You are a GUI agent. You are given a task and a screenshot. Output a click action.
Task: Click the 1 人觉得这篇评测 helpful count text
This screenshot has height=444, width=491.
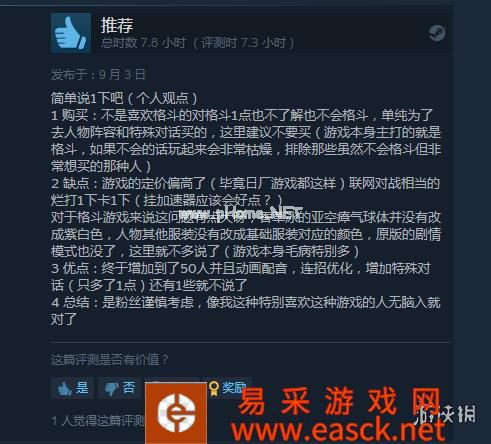(x=98, y=421)
